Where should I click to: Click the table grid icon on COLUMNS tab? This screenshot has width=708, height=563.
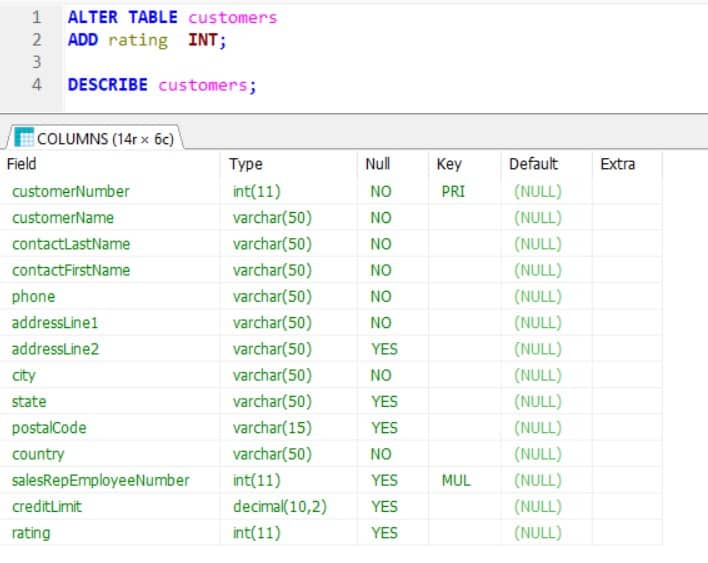[24, 137]
